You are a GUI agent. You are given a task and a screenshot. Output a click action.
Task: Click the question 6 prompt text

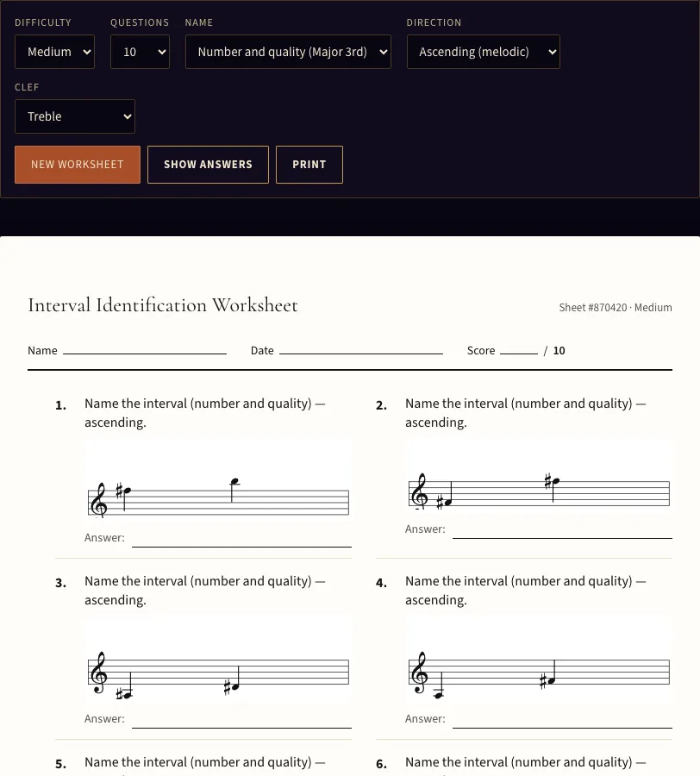[525, 765]
